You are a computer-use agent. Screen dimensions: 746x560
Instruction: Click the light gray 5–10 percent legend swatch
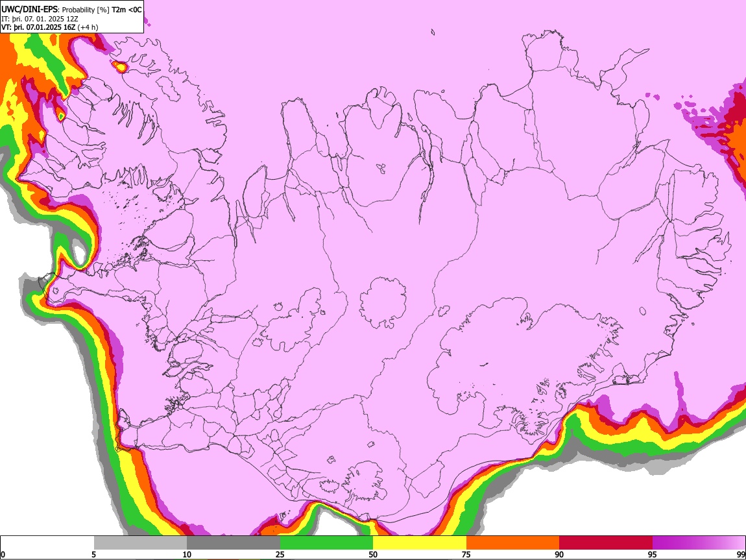click(140, 543)
